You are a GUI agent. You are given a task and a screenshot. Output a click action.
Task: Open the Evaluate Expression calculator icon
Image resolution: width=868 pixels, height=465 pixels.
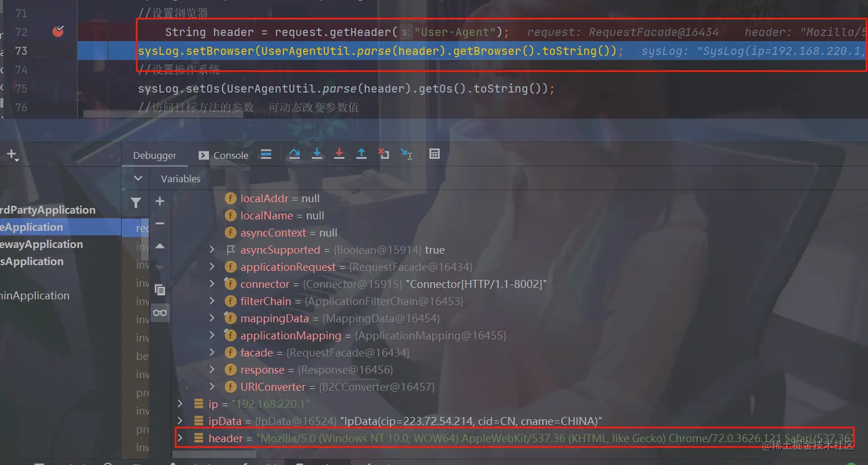(435, 154)
